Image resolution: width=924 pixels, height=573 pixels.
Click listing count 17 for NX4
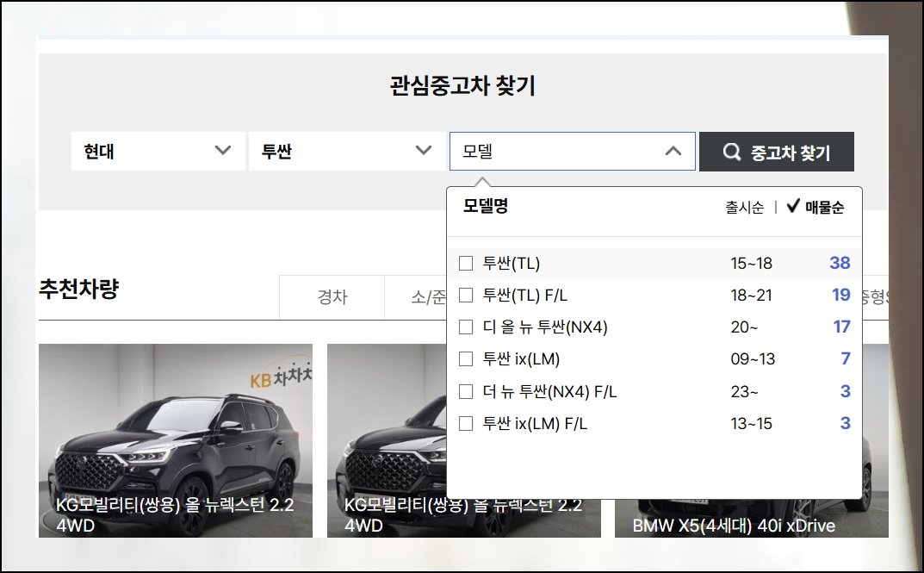click(x=841, y=327)
